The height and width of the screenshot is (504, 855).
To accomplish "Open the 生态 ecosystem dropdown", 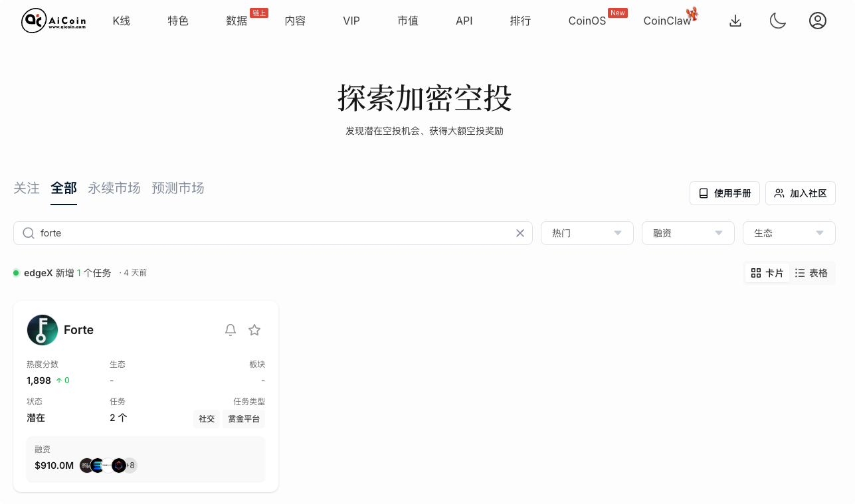I will point(789,233).
